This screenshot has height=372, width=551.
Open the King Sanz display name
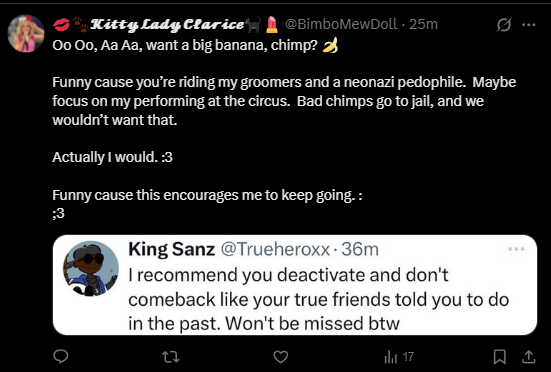[171, 249]
